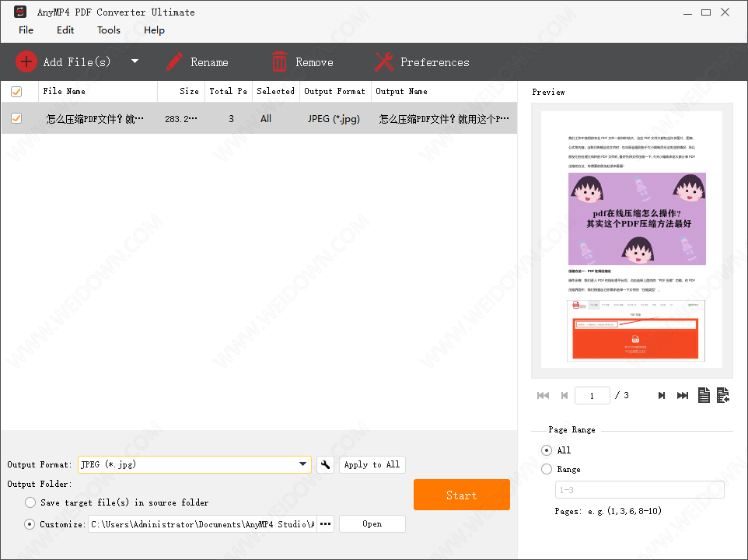Maximize the AnyMP4 PDF Converter window
The height and width of the screenshot is (560, 748).
[706, 12]
